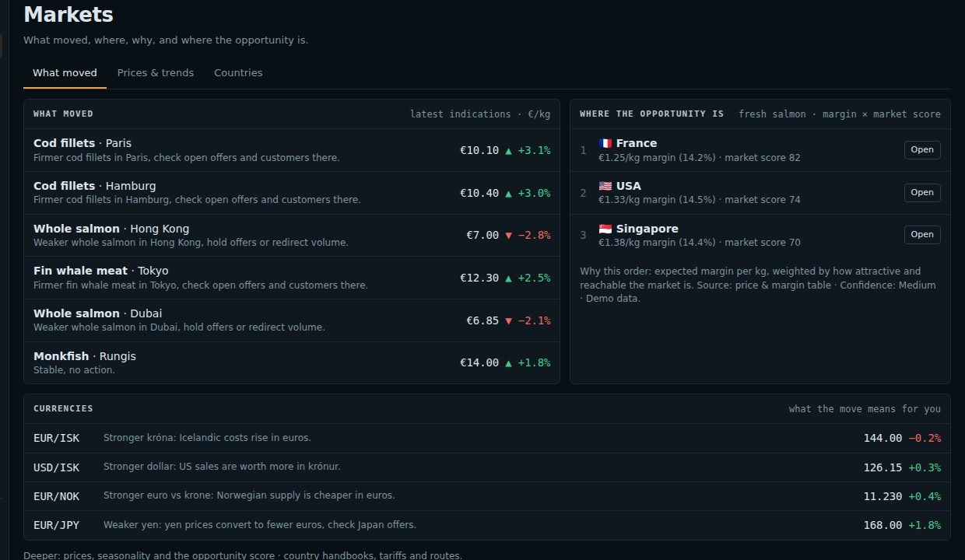
Task: Click the €6.85 Dubai salmon price
Action: coord(482,320)
